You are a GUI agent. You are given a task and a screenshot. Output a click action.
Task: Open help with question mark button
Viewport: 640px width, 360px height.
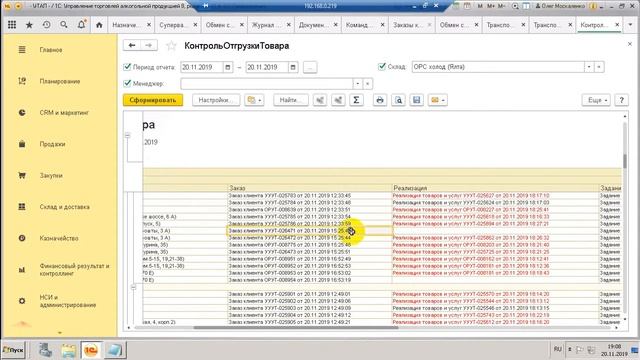[x=621, y=100]
